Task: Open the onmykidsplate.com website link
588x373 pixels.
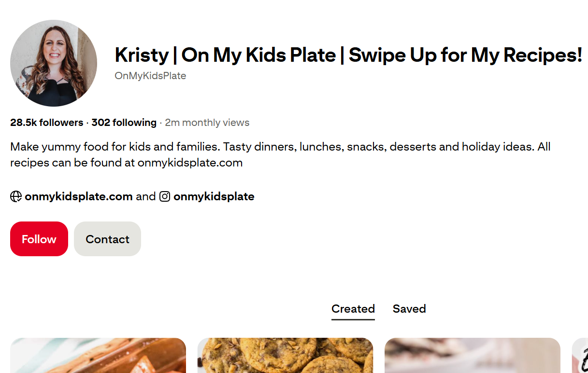Action: pyautogui.click(x=79, y=196)
